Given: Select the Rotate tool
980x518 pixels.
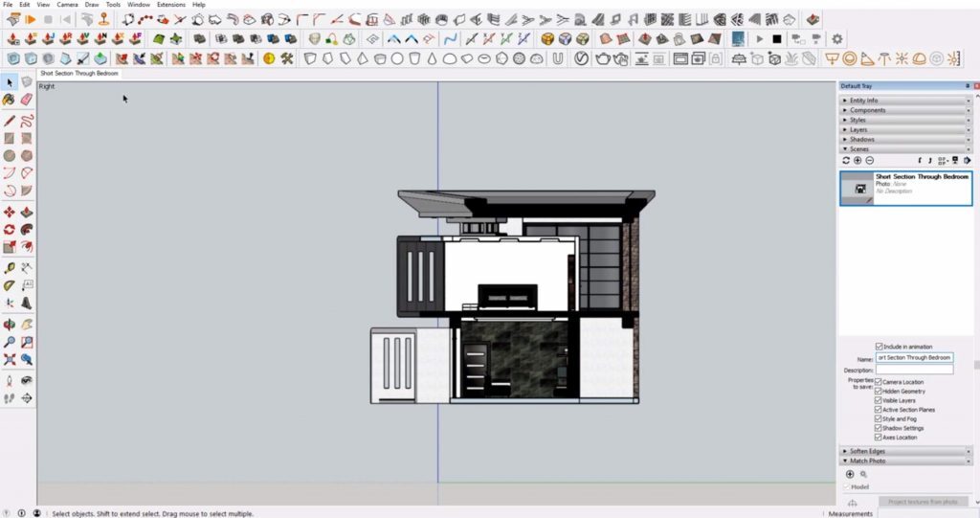Looking at the screenshot, I should [x=9, y=230].
